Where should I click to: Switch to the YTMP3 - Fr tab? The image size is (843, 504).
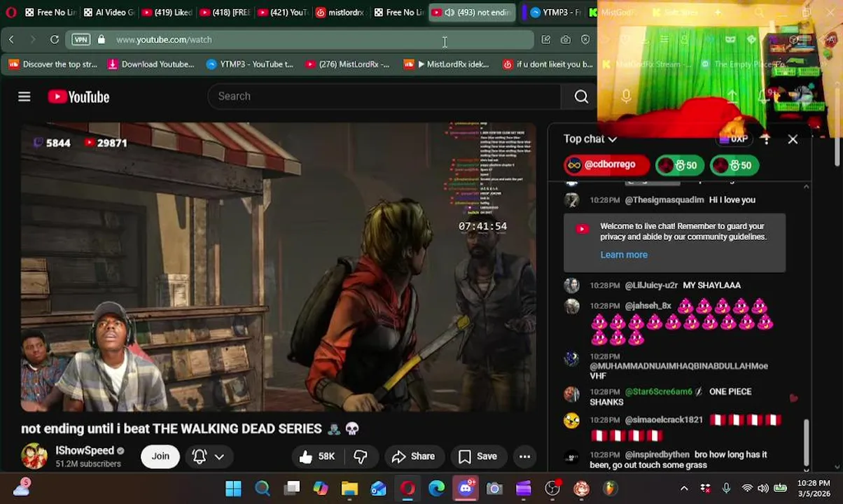[x=556, y=12]
